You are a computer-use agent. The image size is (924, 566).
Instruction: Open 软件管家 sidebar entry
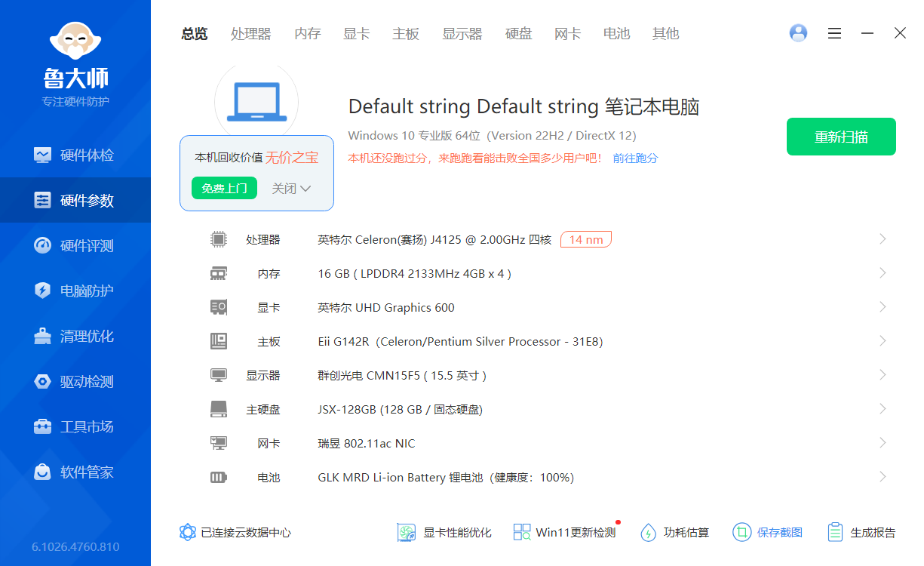75,472
